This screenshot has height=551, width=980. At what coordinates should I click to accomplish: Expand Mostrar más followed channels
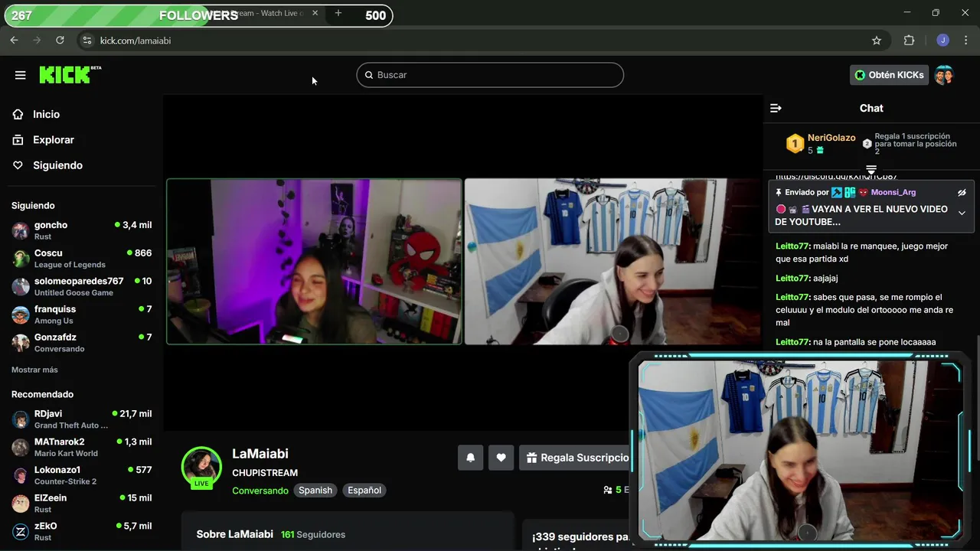[x=34, y=370]
